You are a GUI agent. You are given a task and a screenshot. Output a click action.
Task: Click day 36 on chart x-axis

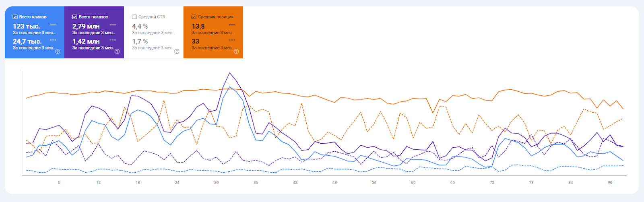[256, 183]
